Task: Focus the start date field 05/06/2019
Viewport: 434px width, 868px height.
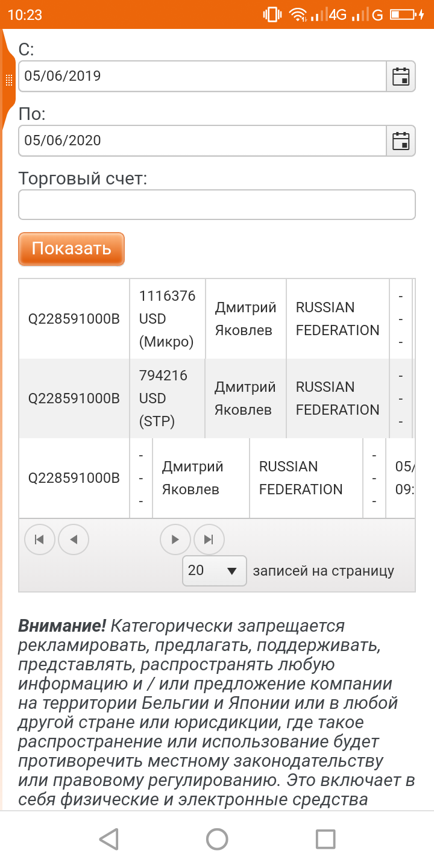Action: point(202,77)
